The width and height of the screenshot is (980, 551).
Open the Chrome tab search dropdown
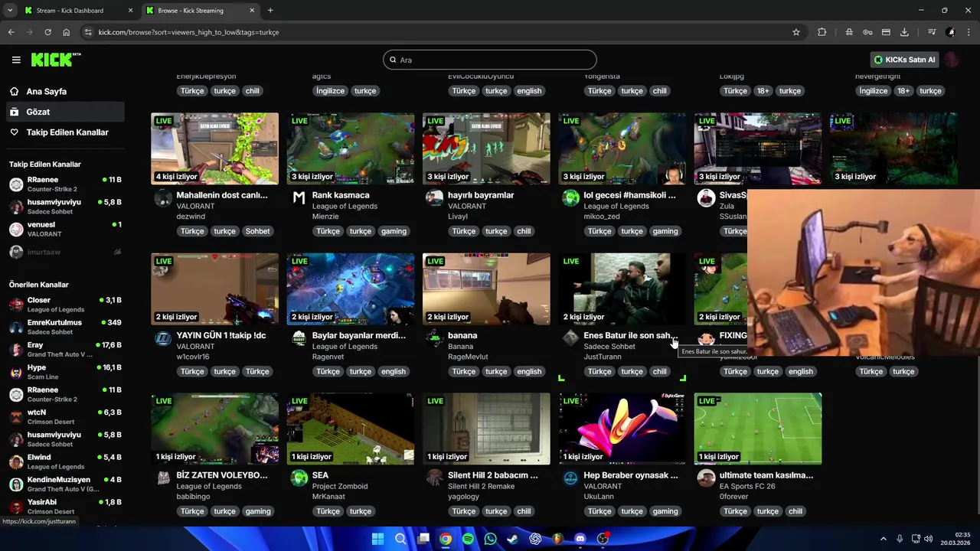click(9, 10)
